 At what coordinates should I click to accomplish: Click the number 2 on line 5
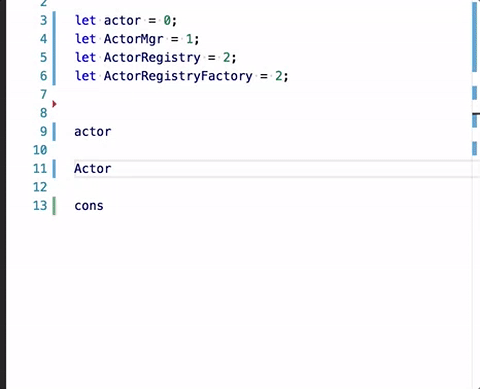coord(227,58)
